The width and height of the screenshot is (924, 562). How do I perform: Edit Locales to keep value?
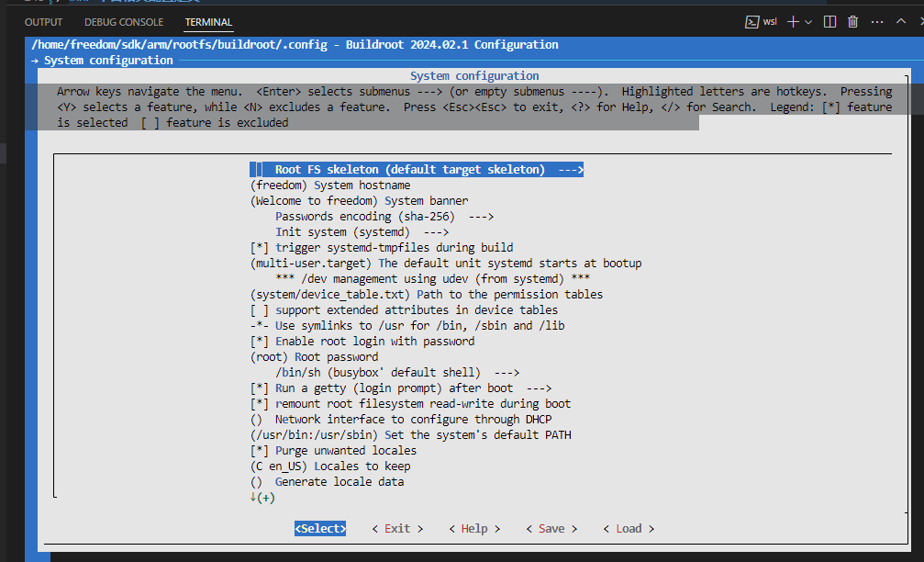pyautogui.click(x=330, y=466)
